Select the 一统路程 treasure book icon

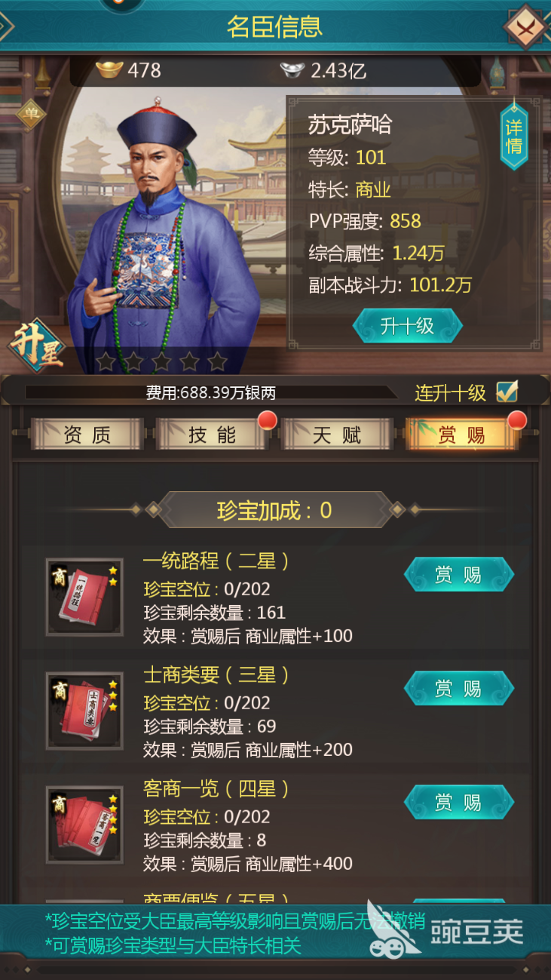click(84, 598)
